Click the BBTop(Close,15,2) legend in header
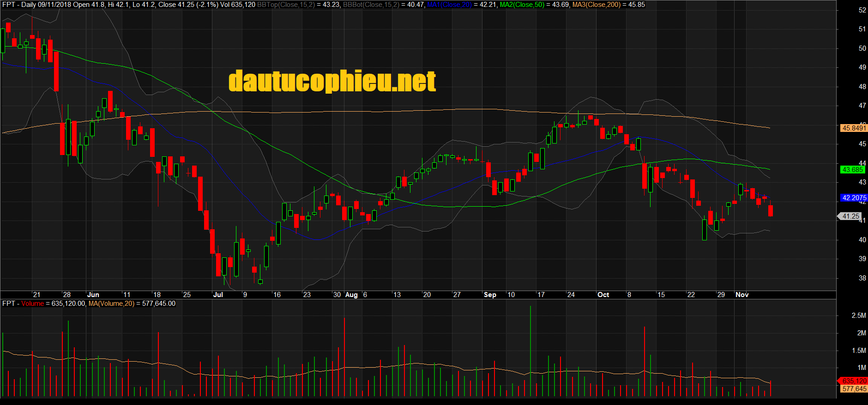Viewport: 868px width, 405px height. (x=286, y=5)
